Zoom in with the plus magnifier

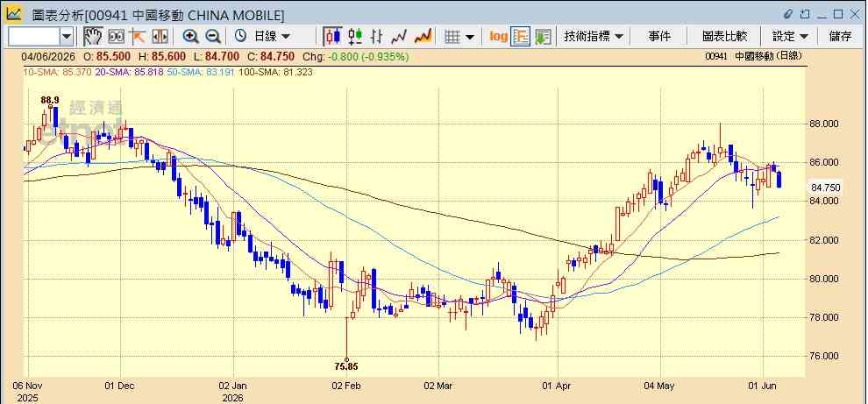click(190, 37)
